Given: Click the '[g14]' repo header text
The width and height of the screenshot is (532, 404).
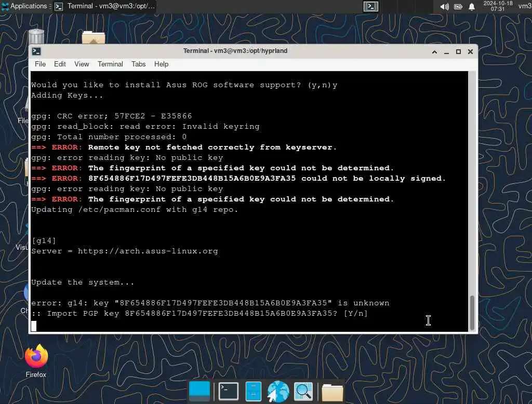Looking at the screenshot, I should (x=44, y=241).
